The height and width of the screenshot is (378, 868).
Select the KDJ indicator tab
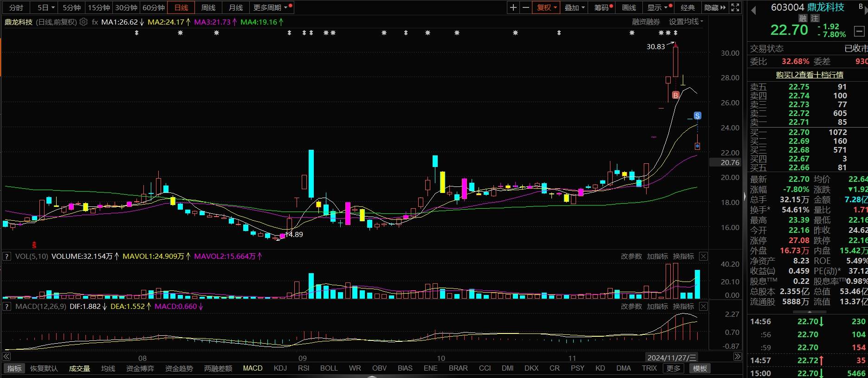pos(280,368)
